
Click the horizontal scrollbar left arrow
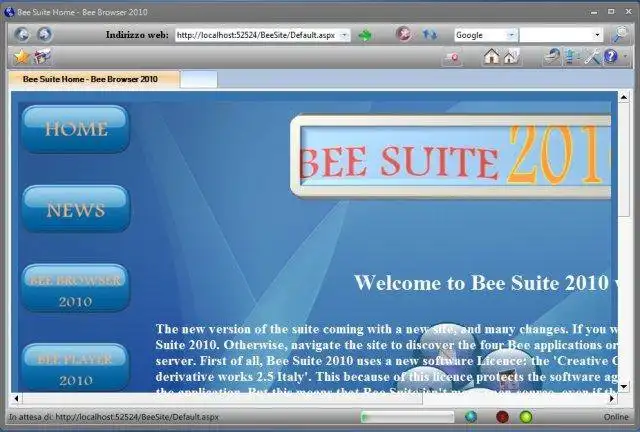(16, 399)
